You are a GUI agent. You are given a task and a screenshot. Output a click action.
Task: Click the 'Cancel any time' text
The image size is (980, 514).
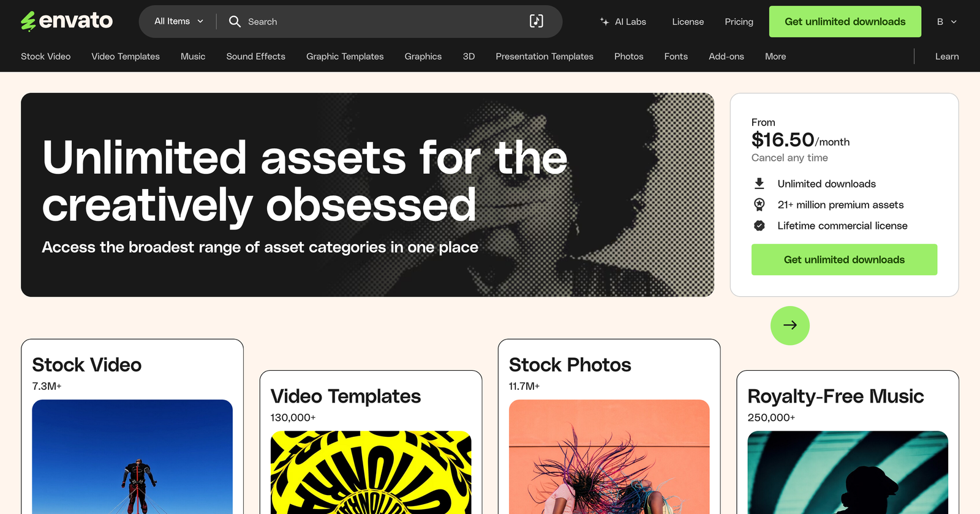pos(790,158)
